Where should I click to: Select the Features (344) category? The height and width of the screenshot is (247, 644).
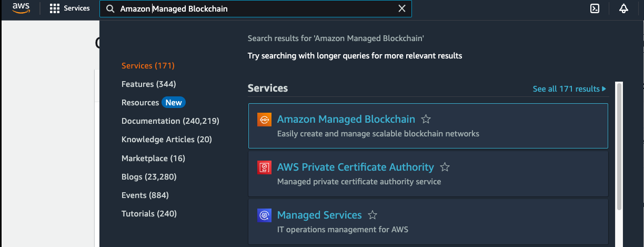(x=148, y=84)
